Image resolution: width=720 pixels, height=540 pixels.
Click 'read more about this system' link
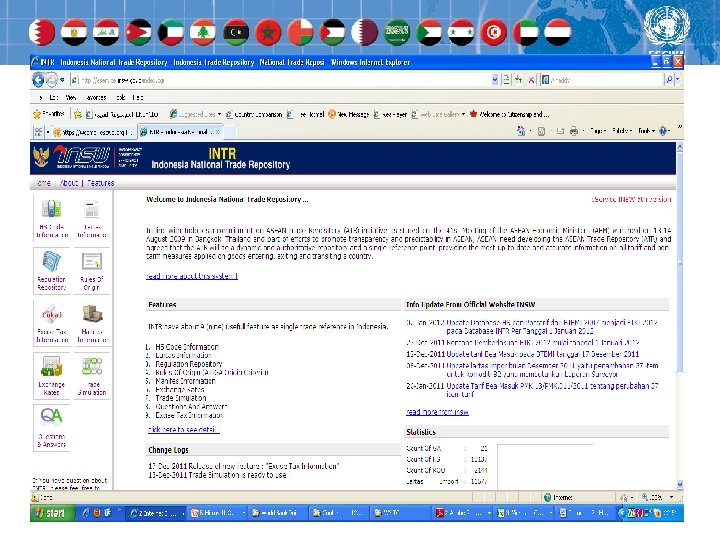191,276
